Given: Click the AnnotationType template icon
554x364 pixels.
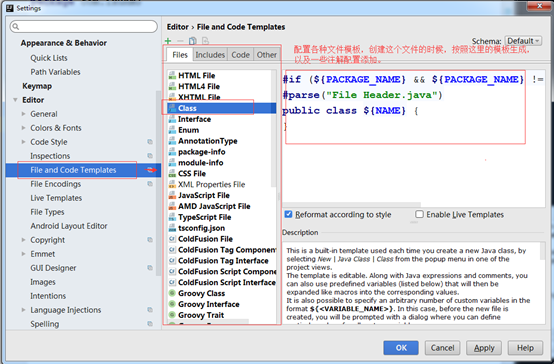Looking at the screenshot, I should pyautogui.click(x=172, y=141).
